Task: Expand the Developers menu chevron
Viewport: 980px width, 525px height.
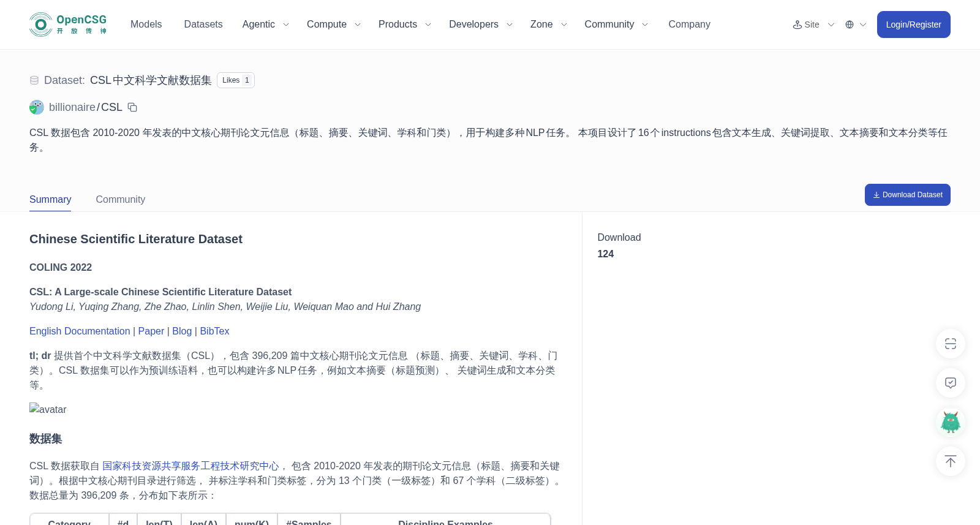Action: pos(509,25)
